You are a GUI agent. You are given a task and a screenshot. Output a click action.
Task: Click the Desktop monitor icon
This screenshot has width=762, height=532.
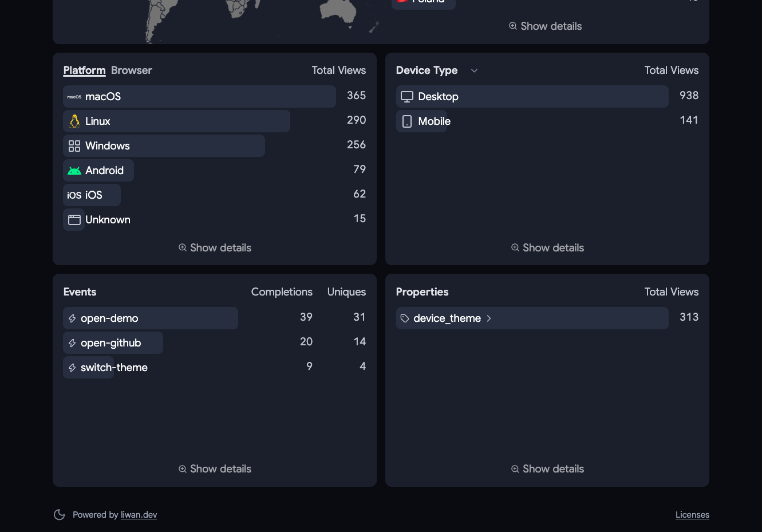[407, 97]
